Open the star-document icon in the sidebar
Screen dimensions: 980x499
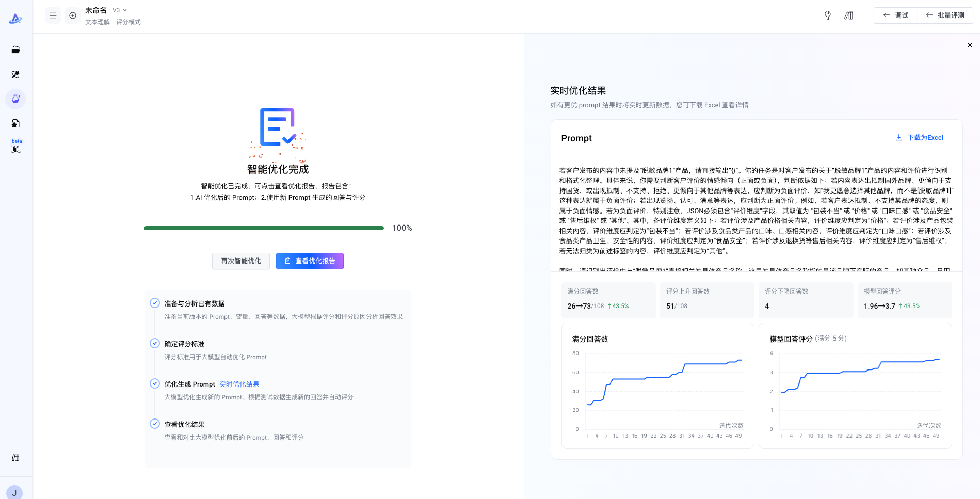[x=15, y=123]
